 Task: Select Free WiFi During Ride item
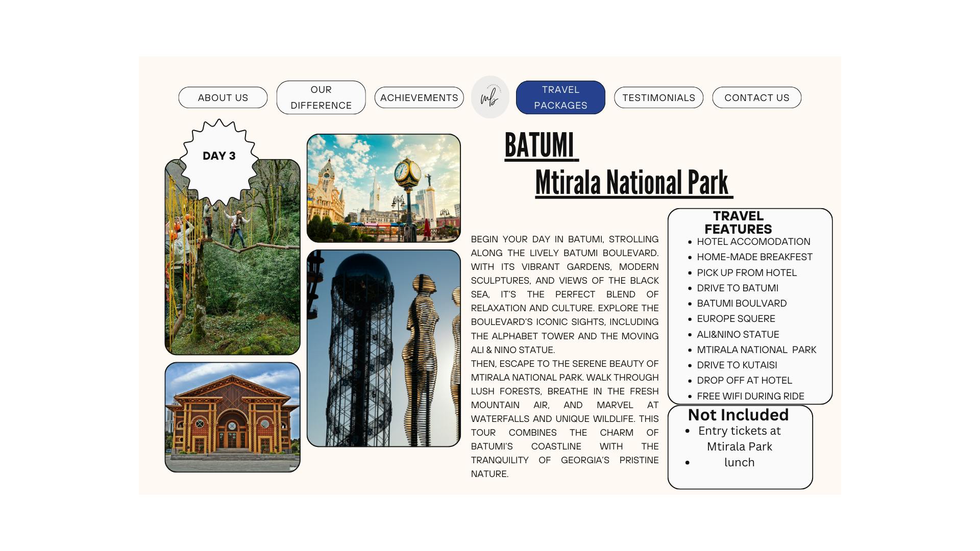[x=750, y=396]
